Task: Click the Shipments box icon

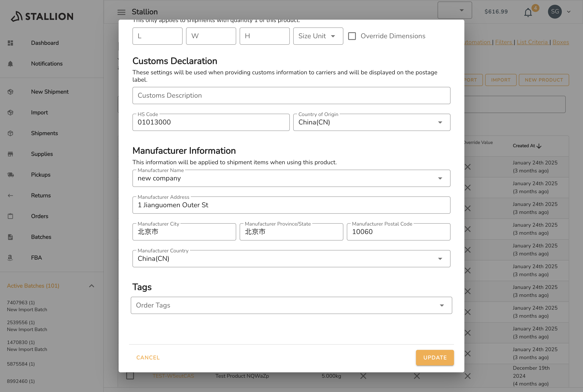Action: click(10, 133)
